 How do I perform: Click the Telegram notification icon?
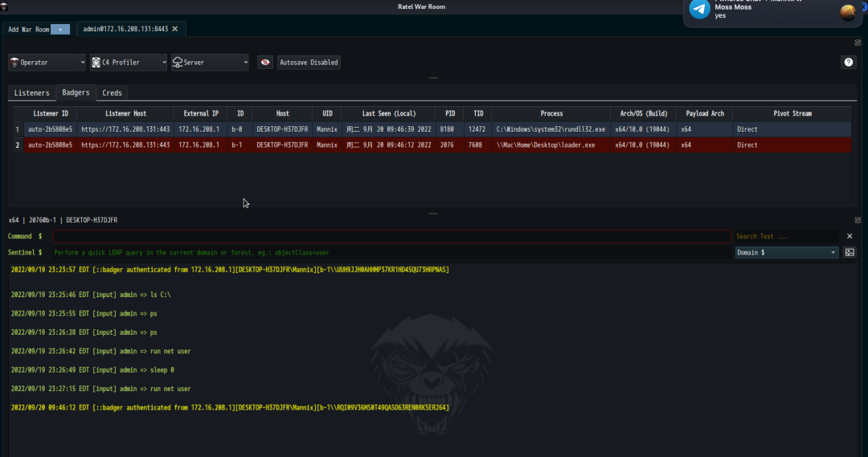(700, 9)
